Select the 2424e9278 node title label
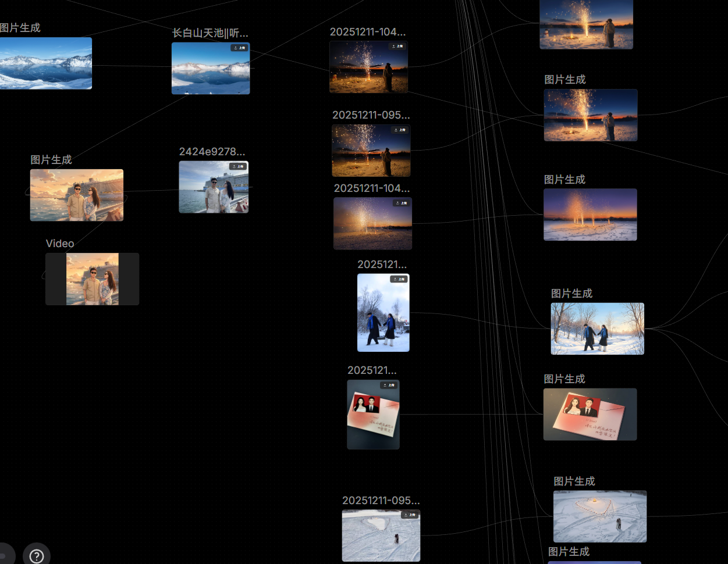Viewport: 728px width, 564px height. click(212, 152)
